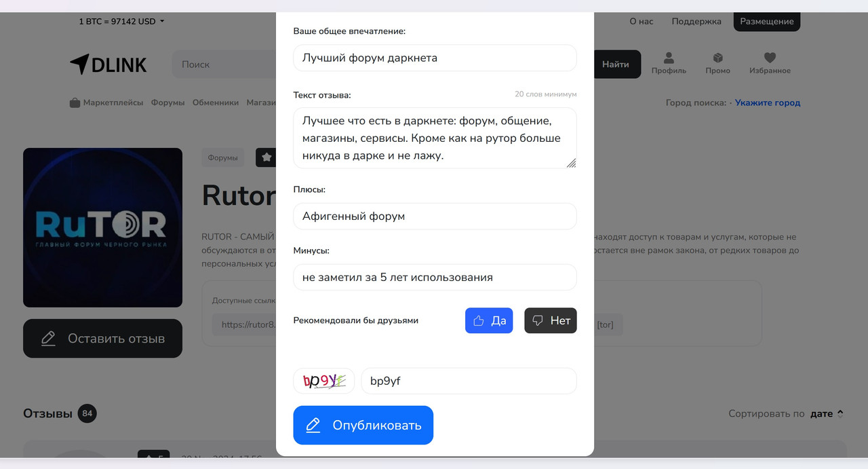Image resolution: width=868 pixels, height=469 pixels.
Task: Click the Укажите город link
Action: click(768, 102)
